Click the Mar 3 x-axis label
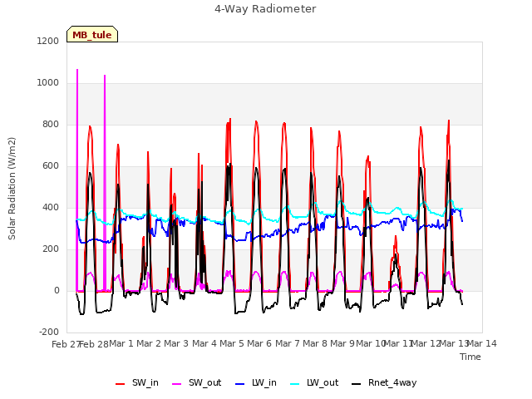 (176, 343)
